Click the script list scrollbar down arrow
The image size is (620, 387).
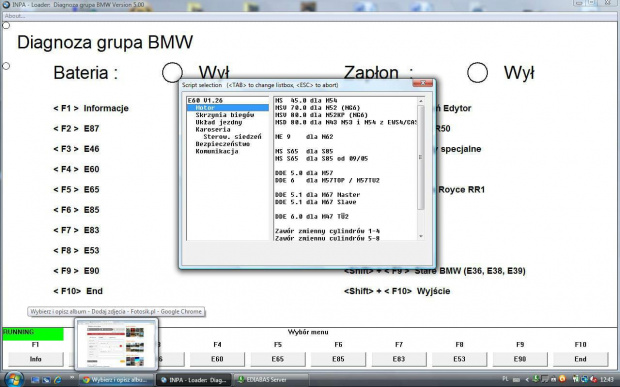(x=421, y=236)
